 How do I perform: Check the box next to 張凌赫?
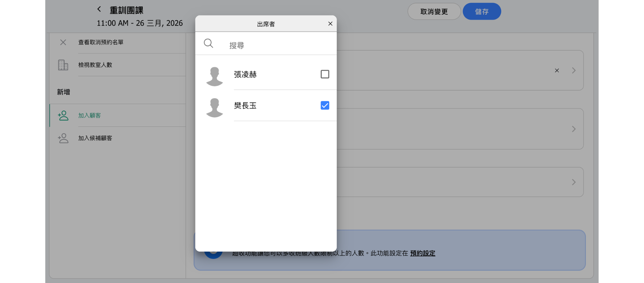[325, 74]
